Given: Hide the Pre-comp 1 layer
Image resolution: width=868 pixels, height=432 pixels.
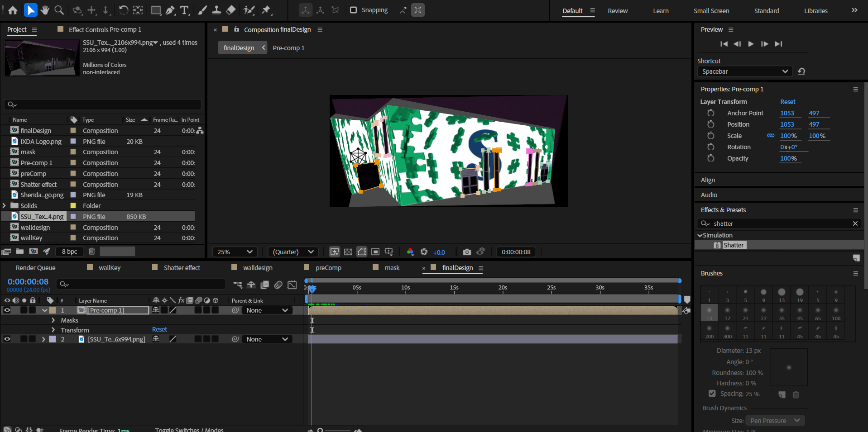Looking at the screenshot, I should point(7,310).
